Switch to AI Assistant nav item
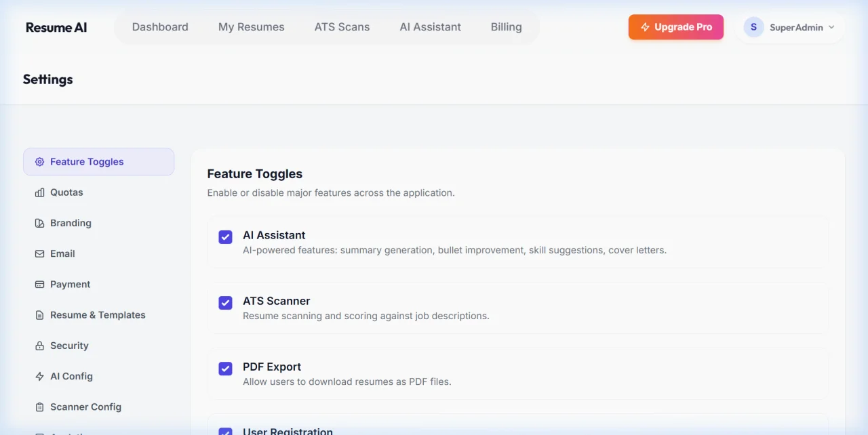The height and width of the screenshot is (435, 868). [430, 27]
